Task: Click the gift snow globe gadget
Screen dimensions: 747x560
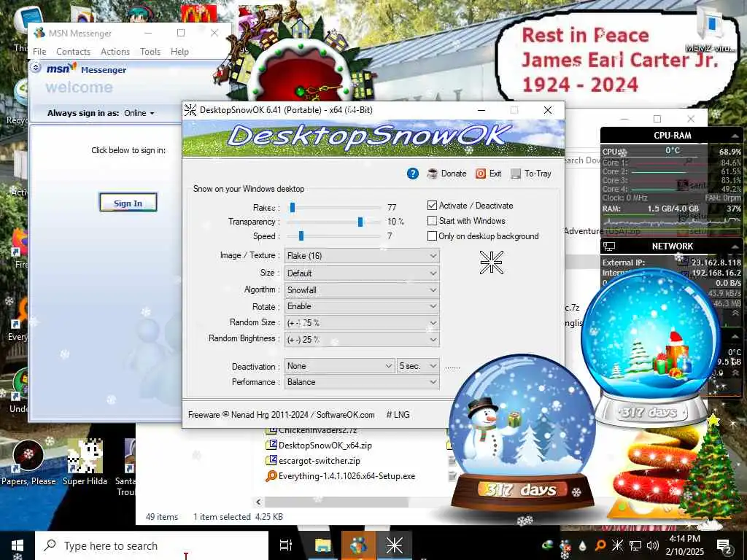Action: 651,348
